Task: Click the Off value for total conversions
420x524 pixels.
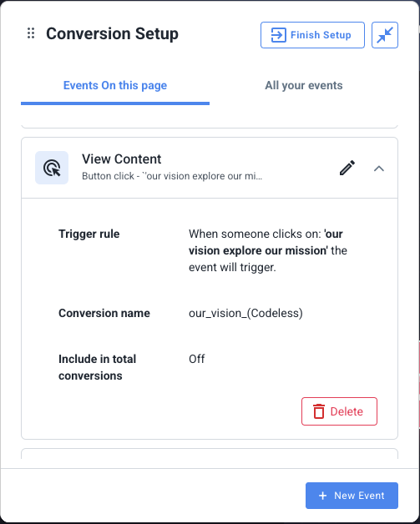Action: [x=196, y=359]
